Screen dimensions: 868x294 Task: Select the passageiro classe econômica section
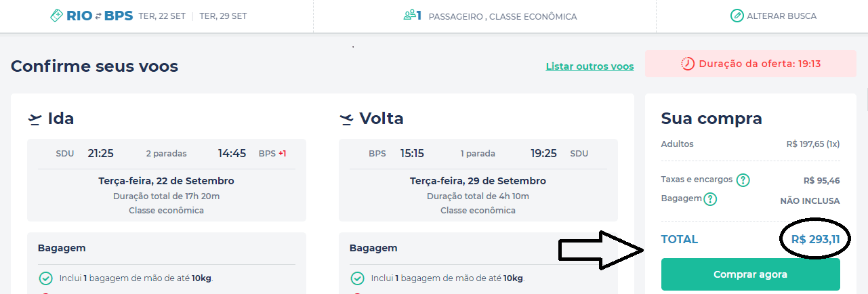[490, 16]
